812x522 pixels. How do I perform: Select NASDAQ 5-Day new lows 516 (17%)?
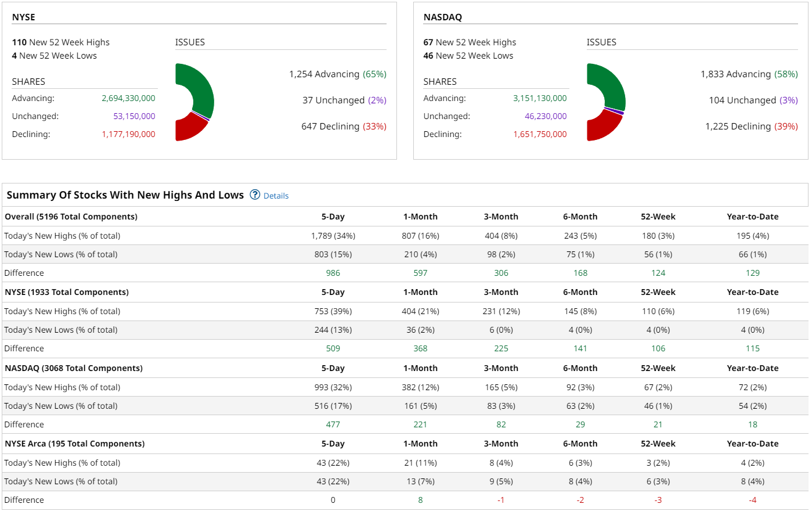coord(333,406)
